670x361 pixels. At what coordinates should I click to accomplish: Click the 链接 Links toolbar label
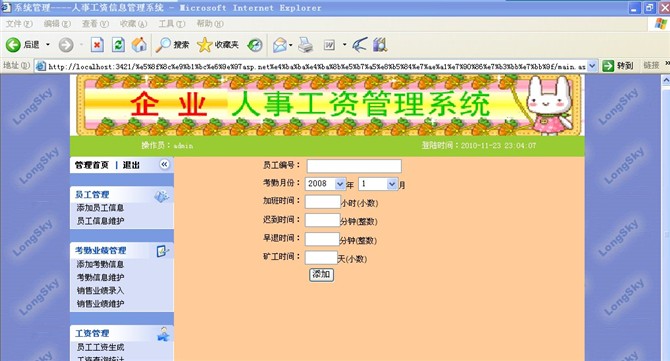(651, 65)
